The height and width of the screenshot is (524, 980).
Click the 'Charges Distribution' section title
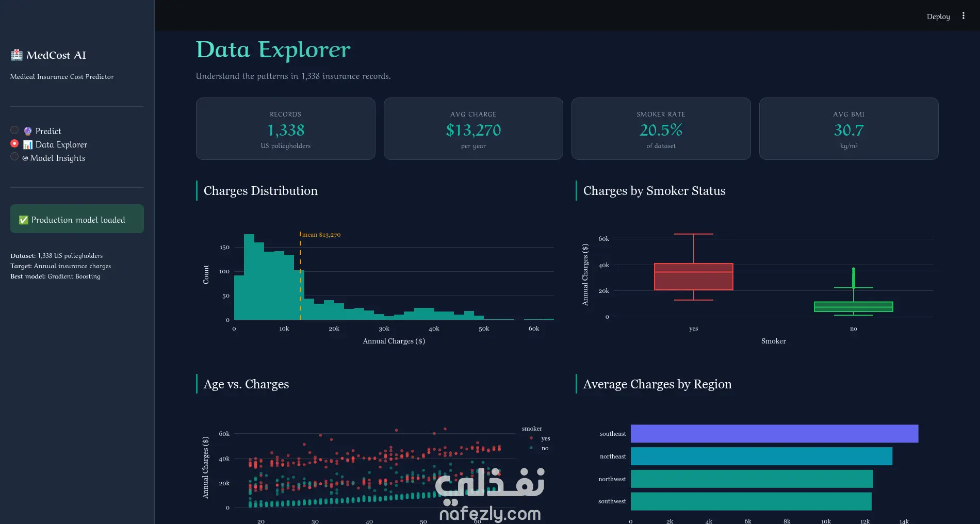point(260,191)
